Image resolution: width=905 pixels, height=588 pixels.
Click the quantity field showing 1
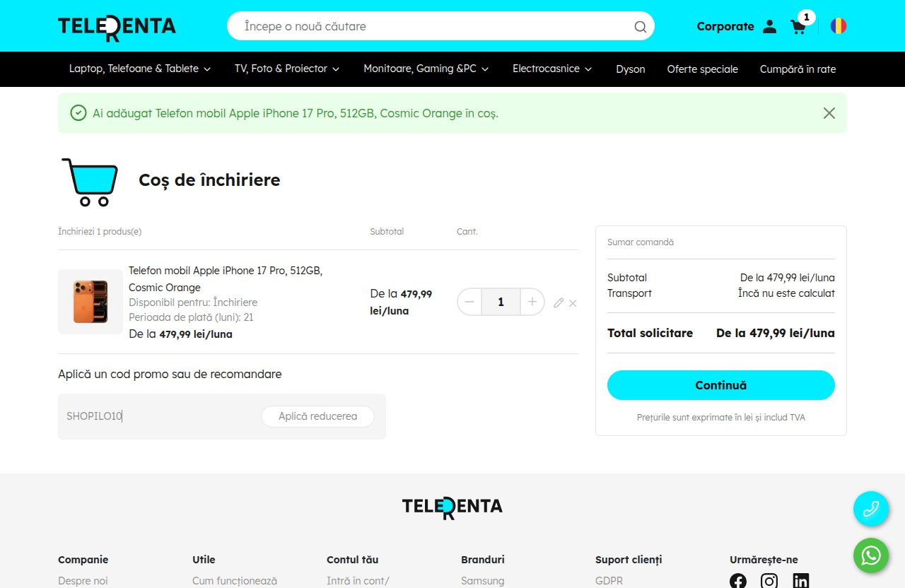click(501, 302)
